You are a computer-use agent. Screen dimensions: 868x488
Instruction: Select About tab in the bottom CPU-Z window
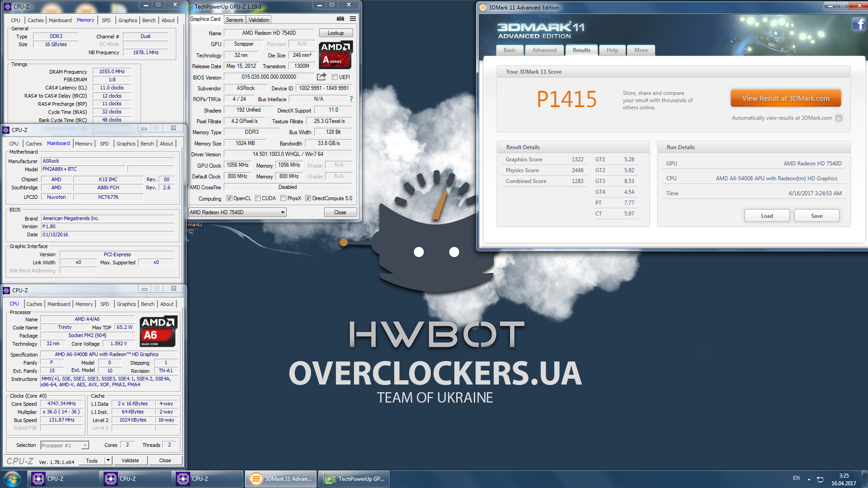point(167,304)
